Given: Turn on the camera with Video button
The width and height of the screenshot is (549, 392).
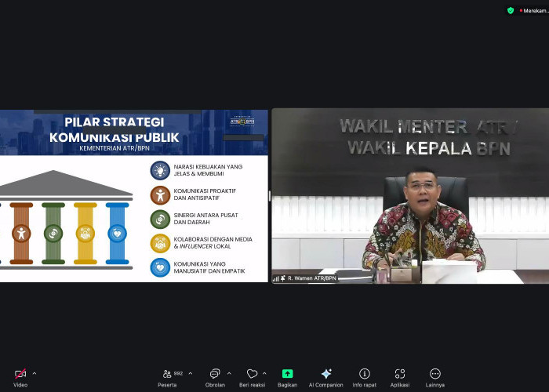Looking at the screenshot, I should coord(20,374).
